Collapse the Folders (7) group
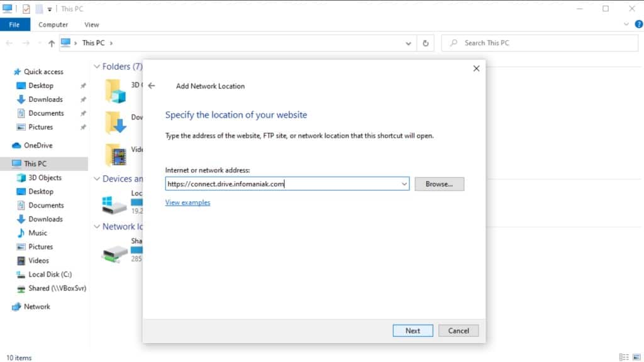 (x=97, y=67)
